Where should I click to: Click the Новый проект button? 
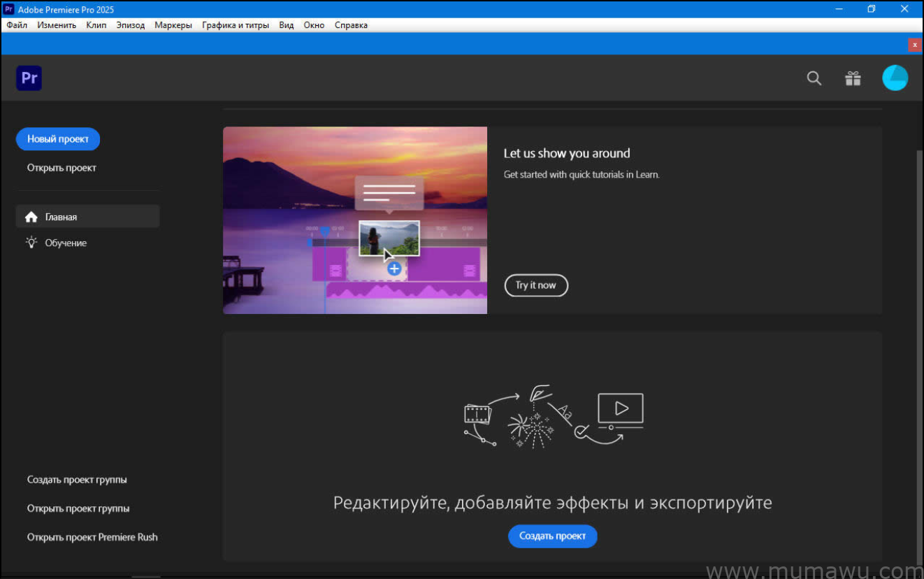click(57, 138)
